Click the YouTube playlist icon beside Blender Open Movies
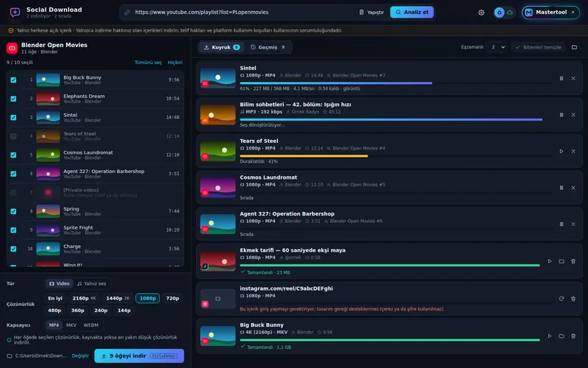 [12, 48]
